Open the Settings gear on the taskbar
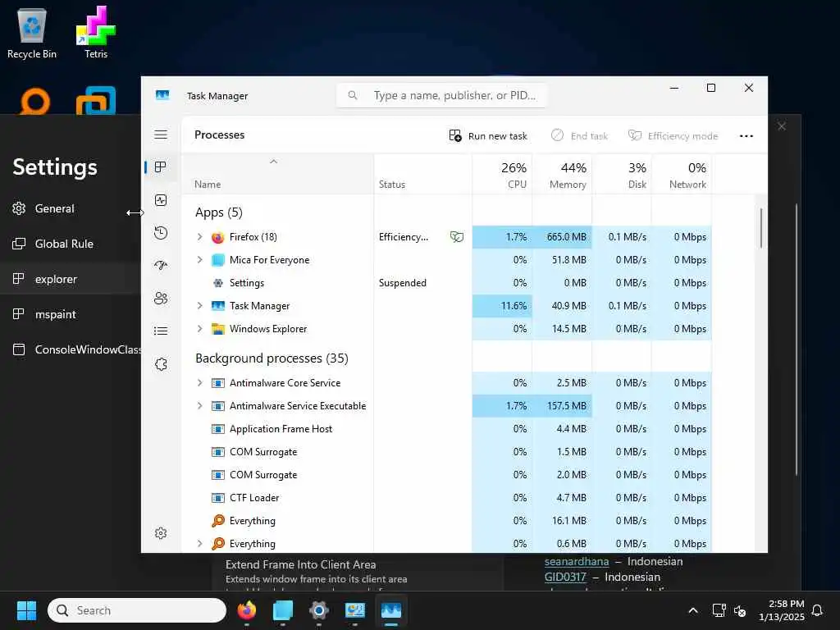The height and width of the screenshot is (630, 840). pos(319,610)
